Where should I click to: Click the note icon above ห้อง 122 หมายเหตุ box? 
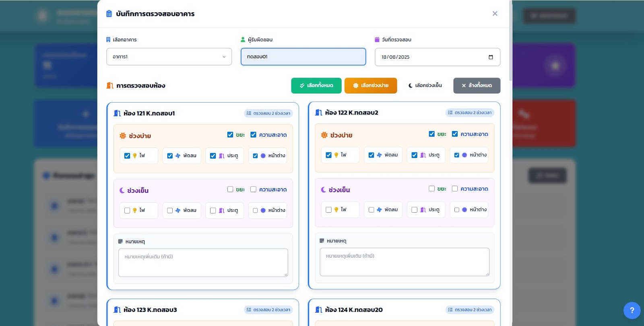[322, 241]
